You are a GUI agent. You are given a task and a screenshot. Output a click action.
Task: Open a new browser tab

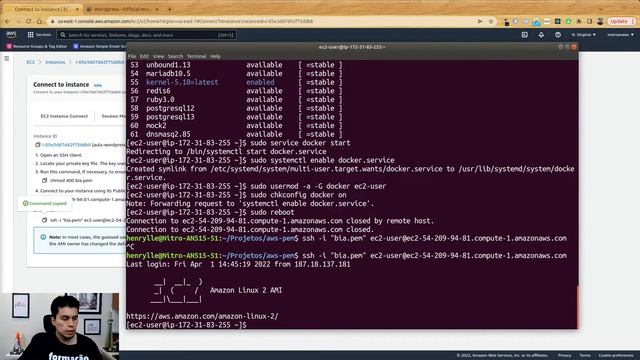[x=169, y=9]
